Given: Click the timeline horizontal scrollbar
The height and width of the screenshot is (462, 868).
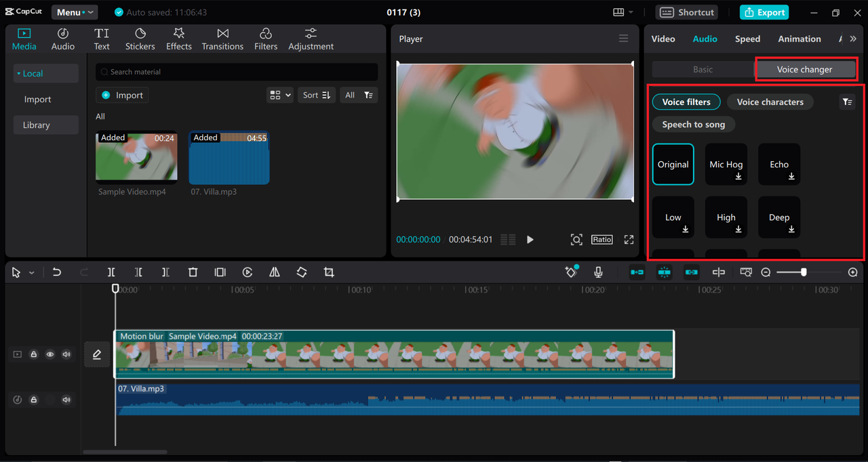Looking at the screenshot, I should (125, 452).
